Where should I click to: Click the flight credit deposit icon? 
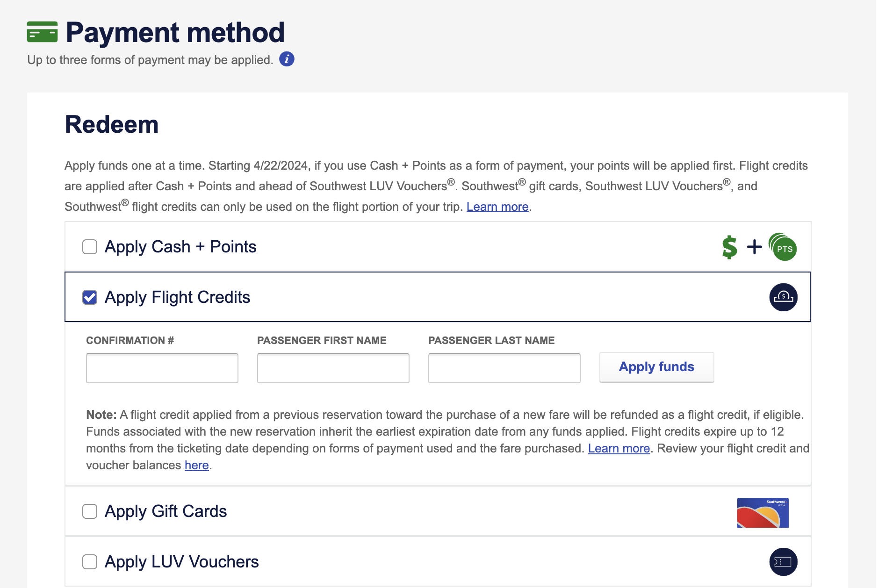783,297
